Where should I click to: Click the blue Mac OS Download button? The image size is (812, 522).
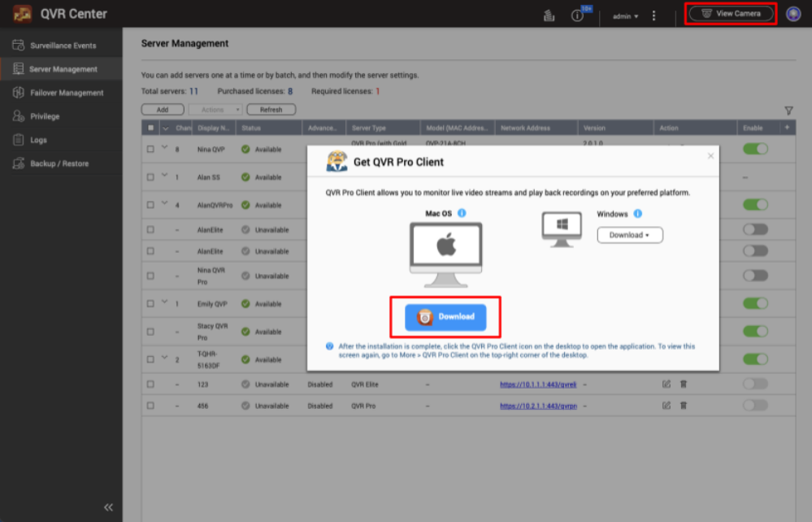click(x=445, y=317)
